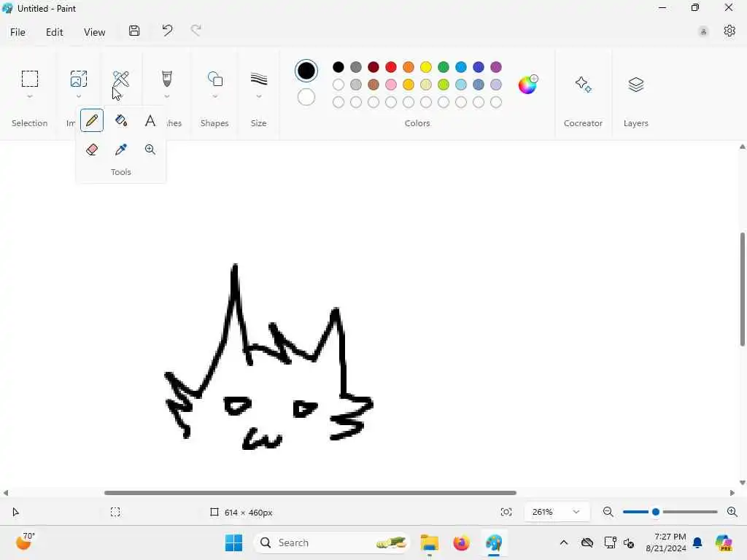Click the zoom slider handle

coord(656,512)
